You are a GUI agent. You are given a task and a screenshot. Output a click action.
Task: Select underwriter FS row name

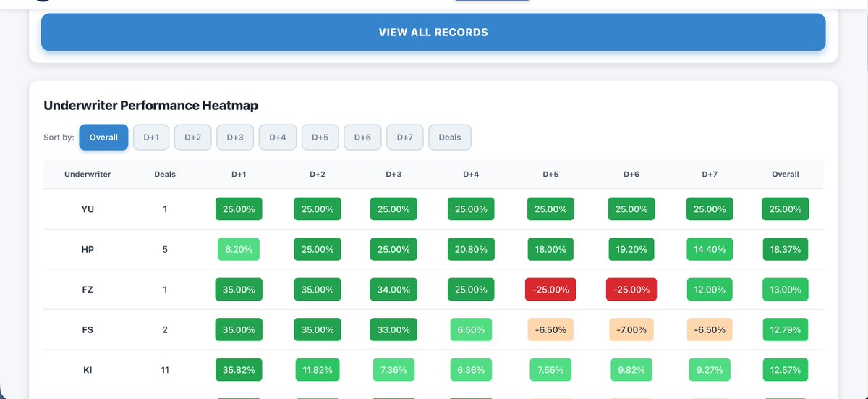(x=88, y=329)
